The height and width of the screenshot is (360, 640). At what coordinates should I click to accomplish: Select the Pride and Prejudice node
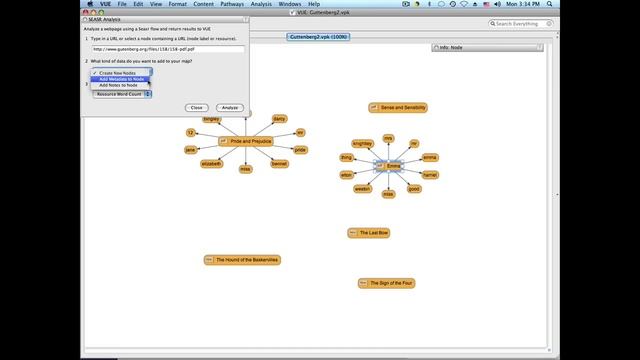pos(246,141)
